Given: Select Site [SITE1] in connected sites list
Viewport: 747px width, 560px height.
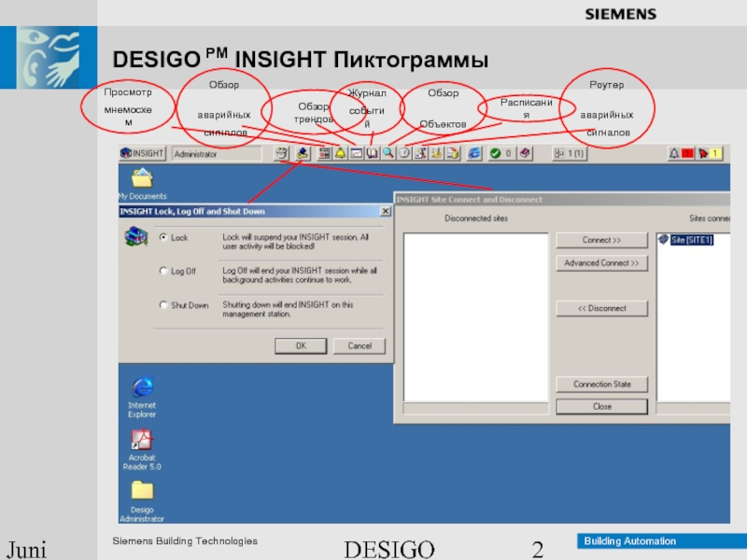Looking at the screenshot, I should coord(692,240).
